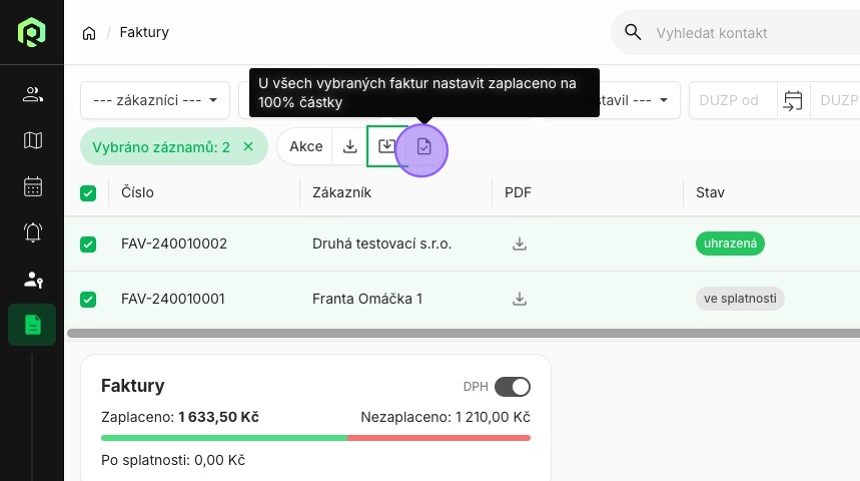The width and height of the screenshot is (860, 481).
Task: Open the Akce actions menu
Action: tap(305, 147)
